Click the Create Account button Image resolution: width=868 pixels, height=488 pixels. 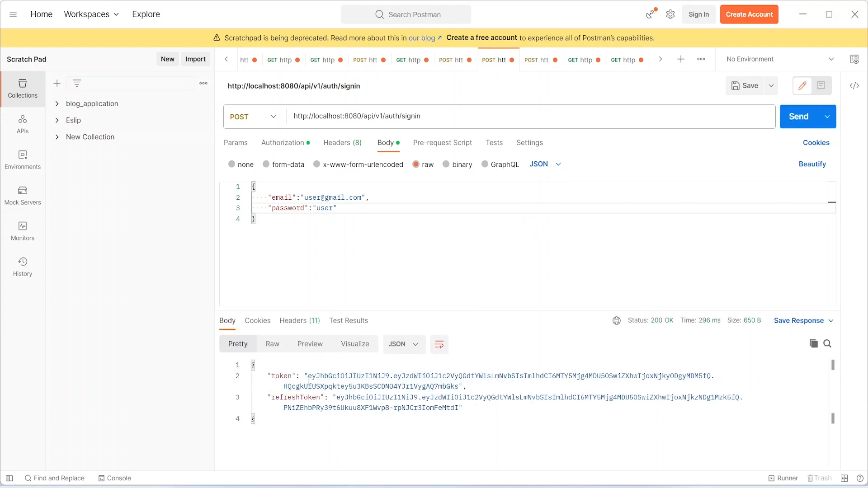[x=749, y=14]
